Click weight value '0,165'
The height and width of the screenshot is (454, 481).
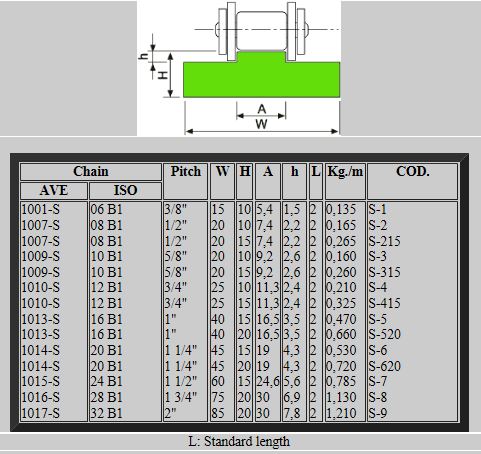coord(341,225)
